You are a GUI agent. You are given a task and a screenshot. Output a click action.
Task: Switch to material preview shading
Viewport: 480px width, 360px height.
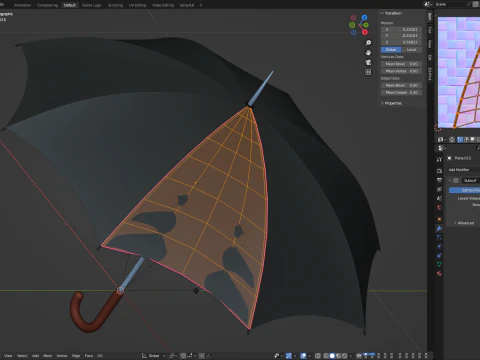click(x=339, y=356)
